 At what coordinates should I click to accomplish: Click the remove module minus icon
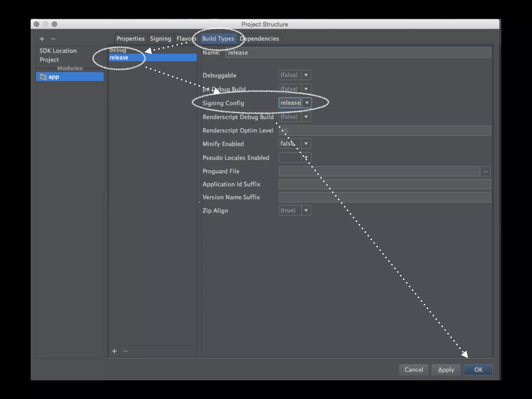53,39
